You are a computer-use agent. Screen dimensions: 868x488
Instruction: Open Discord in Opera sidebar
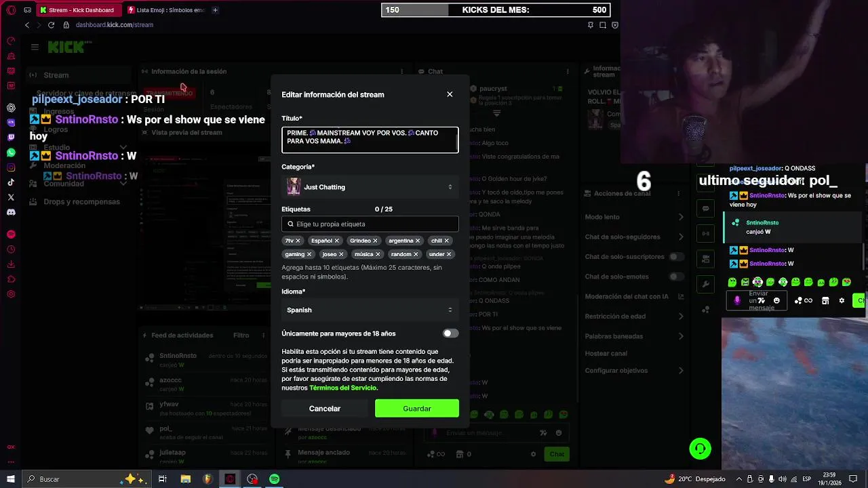point(11,212)
